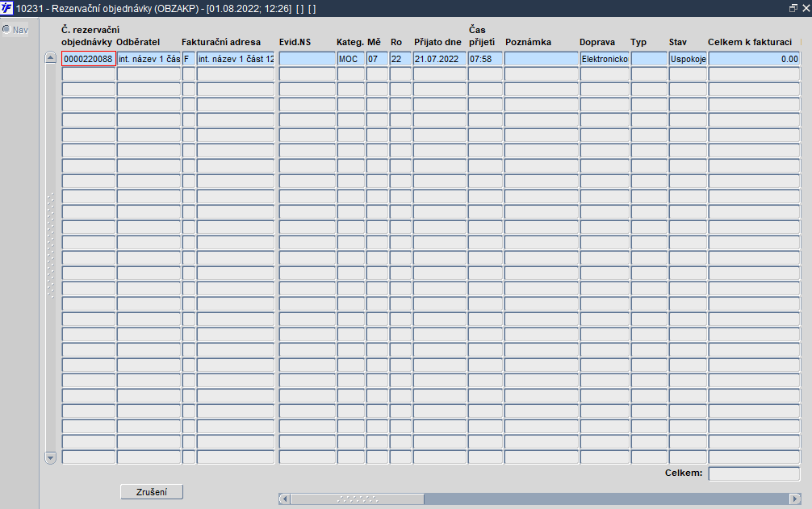Click order number field 0000220088

click(89, 59)
